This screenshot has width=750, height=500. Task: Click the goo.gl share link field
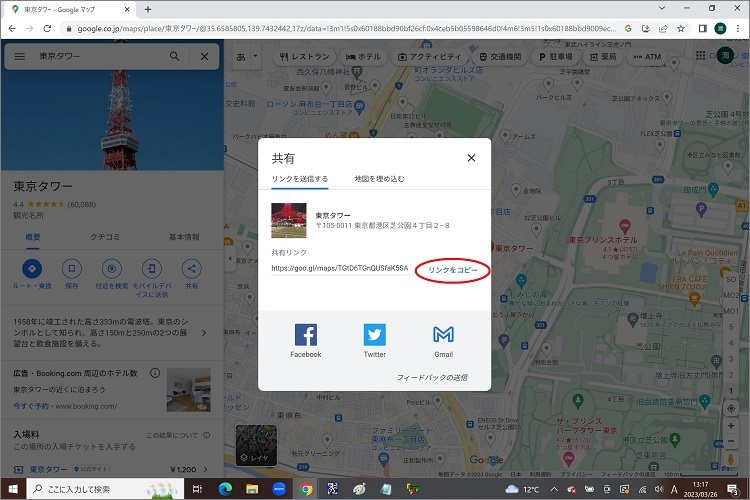(x=340, y=268)
